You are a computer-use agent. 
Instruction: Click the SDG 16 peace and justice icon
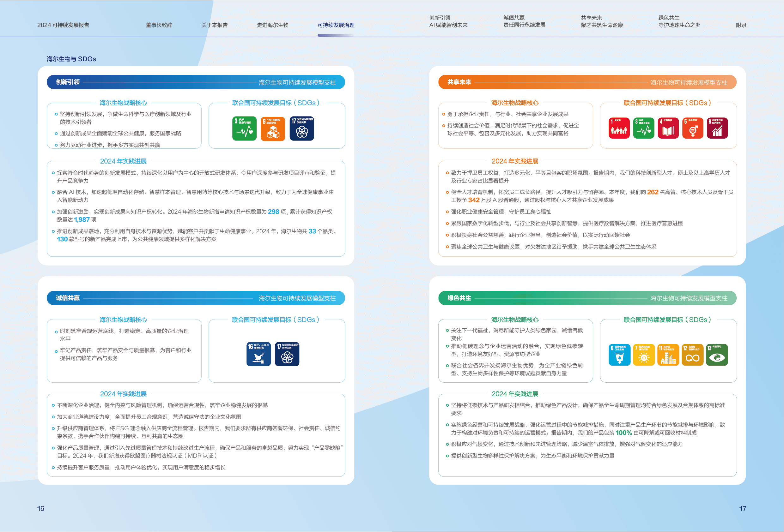click(x=258, y=354)
